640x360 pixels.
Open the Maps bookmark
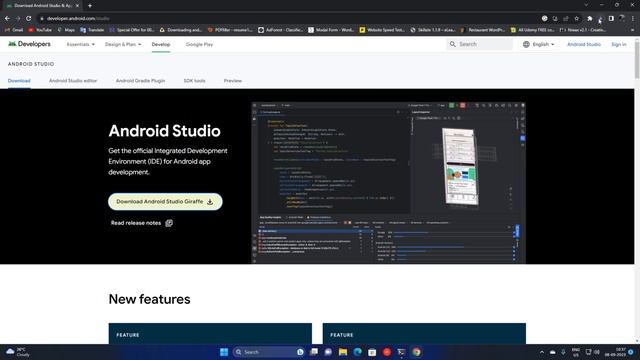click(66, 30)
